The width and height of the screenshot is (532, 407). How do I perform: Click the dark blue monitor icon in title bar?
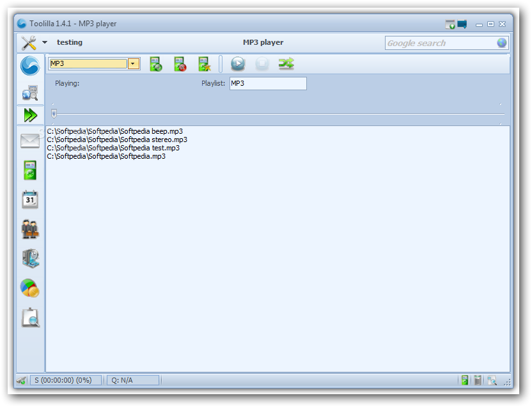pos(462,24)
